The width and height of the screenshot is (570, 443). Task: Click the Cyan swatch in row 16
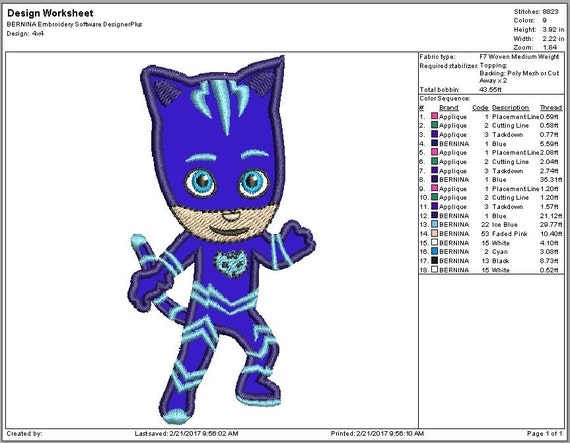(x=434, y=251)
